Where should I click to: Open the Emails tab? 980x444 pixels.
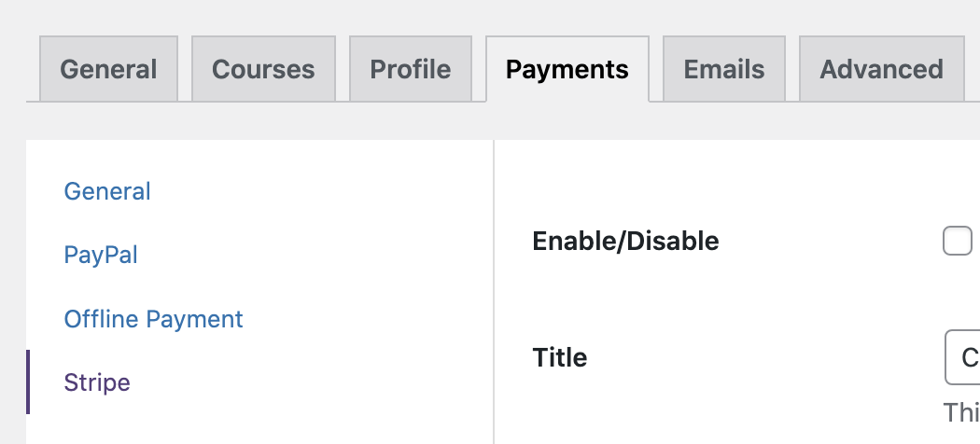click(724, 69)
